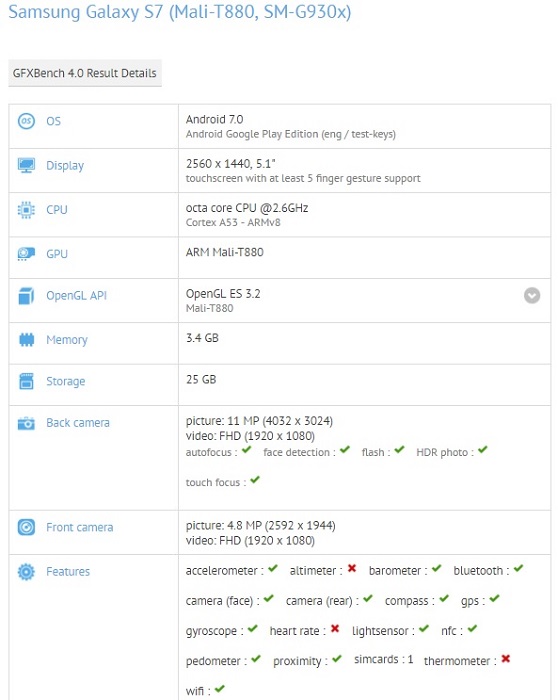The width and height of the screenshot is (558, 700).
Task: Click the thermometer red cross mark
Action: [x=505, y=658]
